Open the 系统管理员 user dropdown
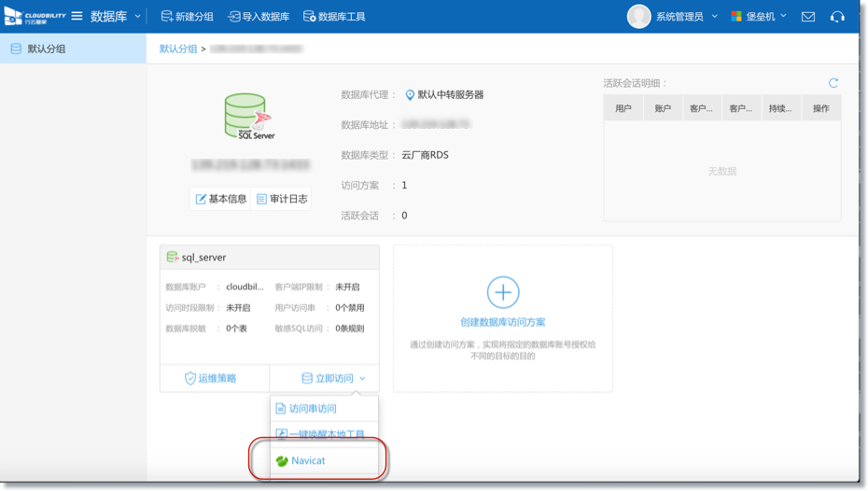 (686, 17)
